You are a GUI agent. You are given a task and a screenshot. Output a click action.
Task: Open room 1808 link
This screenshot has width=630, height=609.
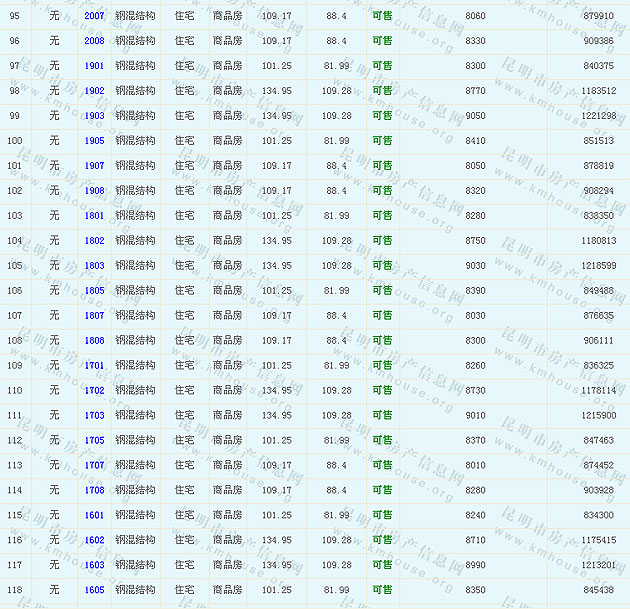(94, 341)
